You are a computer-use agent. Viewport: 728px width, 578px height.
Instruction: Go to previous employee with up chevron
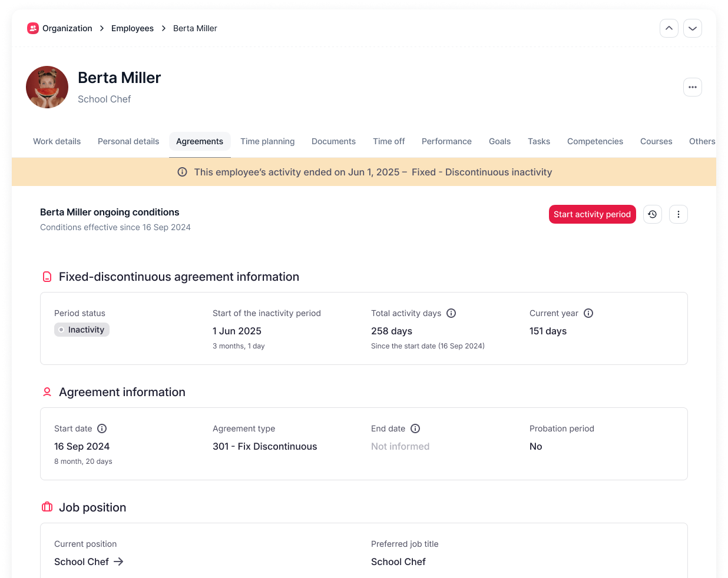click(x=669, y=28)
